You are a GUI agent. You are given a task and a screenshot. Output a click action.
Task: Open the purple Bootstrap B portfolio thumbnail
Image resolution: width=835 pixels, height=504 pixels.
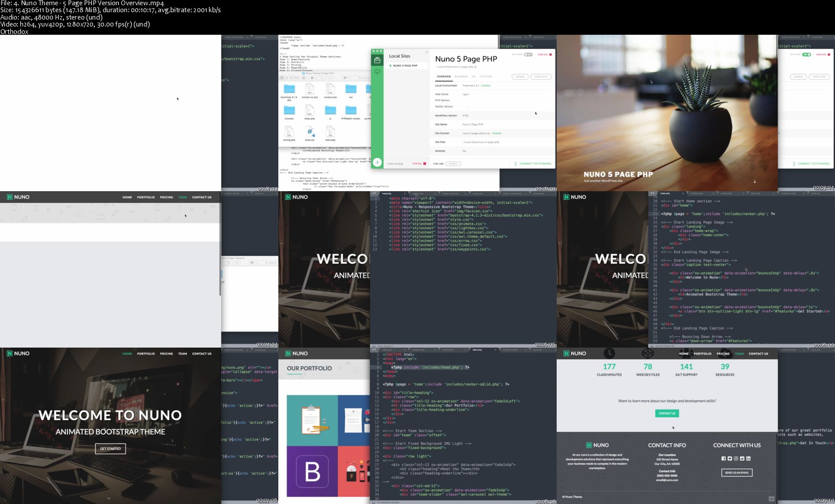(312, 471)
